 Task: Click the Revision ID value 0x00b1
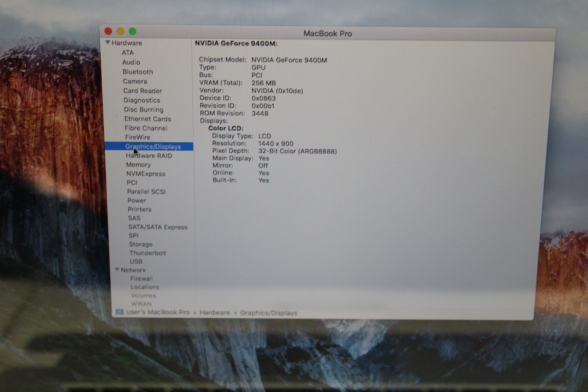pos(263,106)
